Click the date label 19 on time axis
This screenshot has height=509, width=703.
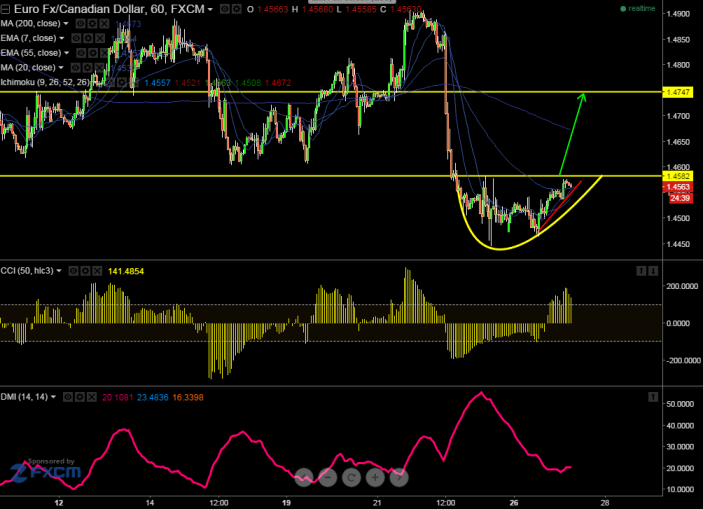point(286,503)
